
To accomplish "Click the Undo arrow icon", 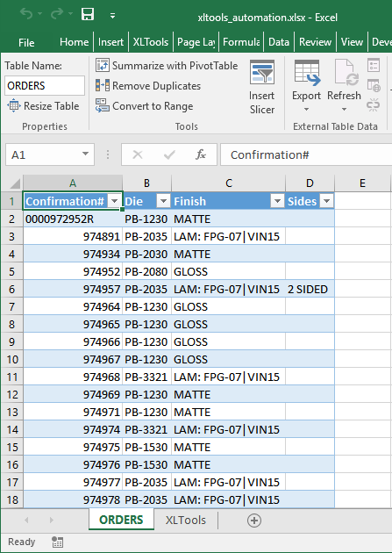I will (x=26, y=14).
